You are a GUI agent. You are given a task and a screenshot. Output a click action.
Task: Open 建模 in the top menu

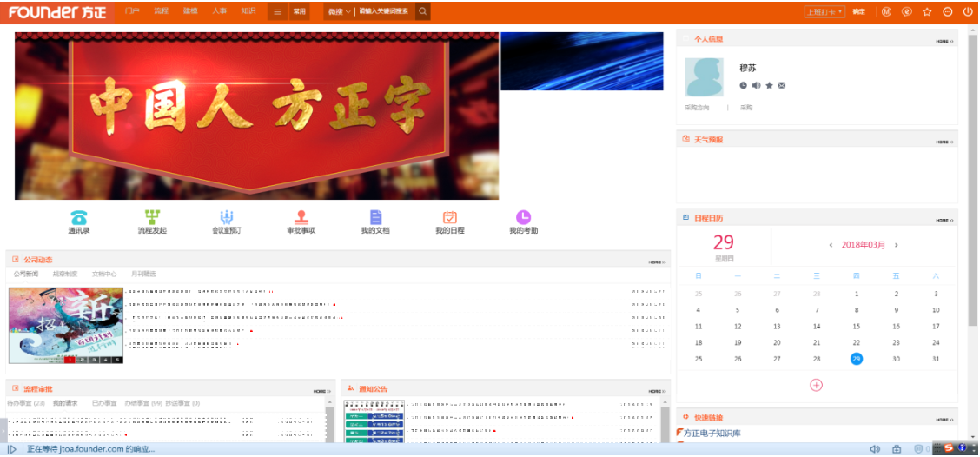(190, 11)
